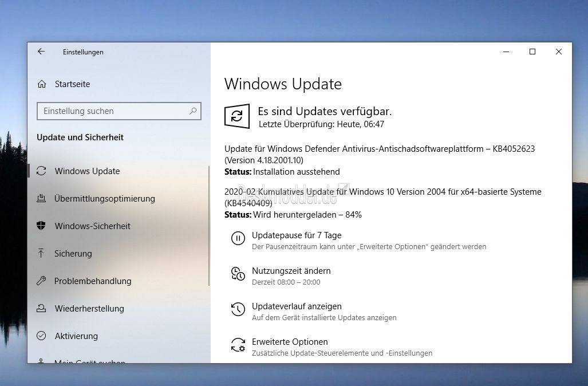Click the Pausenzeitraum description text
Screen dimensions: 588x386
[369, 246]
